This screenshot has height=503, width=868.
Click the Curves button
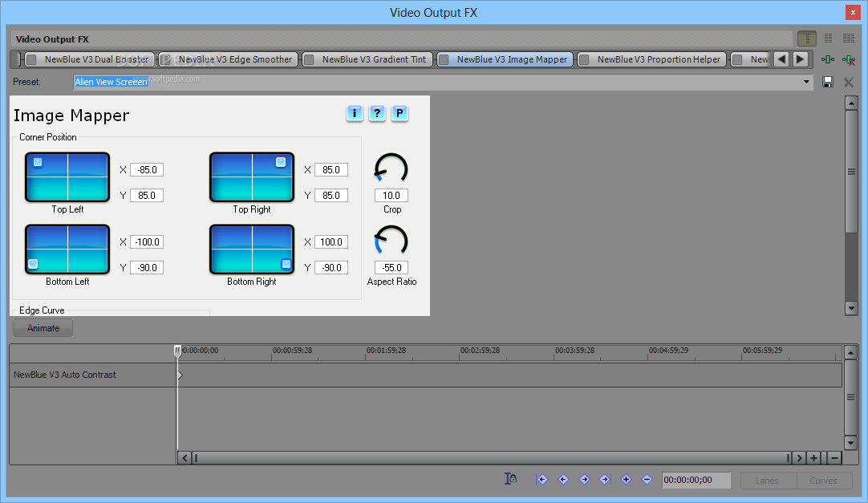click(823, 481)
